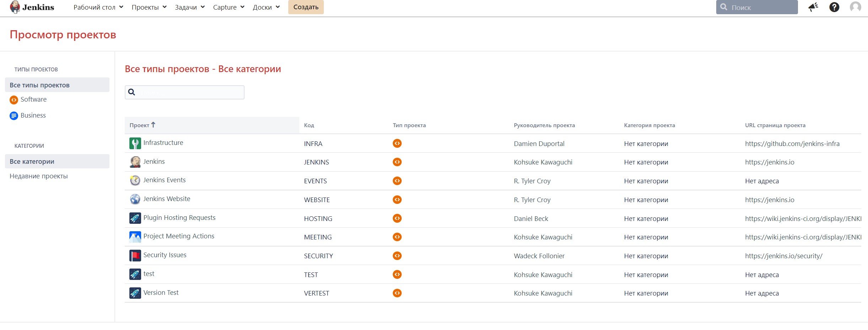Expand the Доски dropdown menu

tap(266, 7)
